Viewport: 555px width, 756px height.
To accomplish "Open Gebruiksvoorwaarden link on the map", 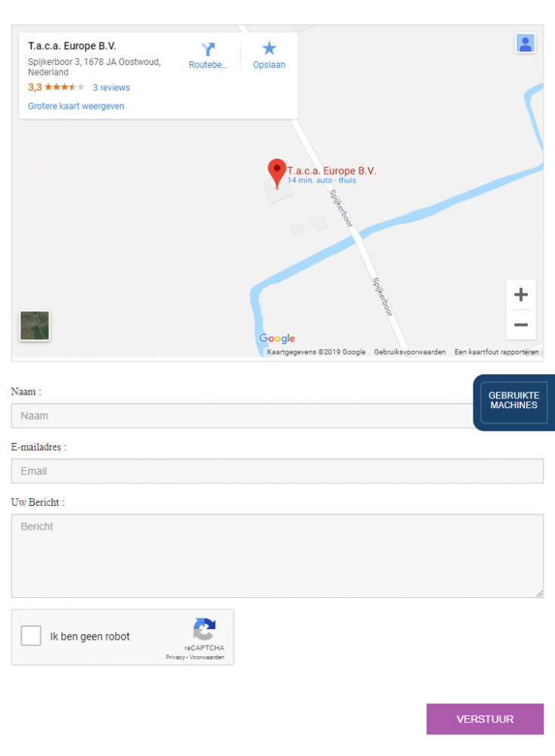I will coord(410,352).
